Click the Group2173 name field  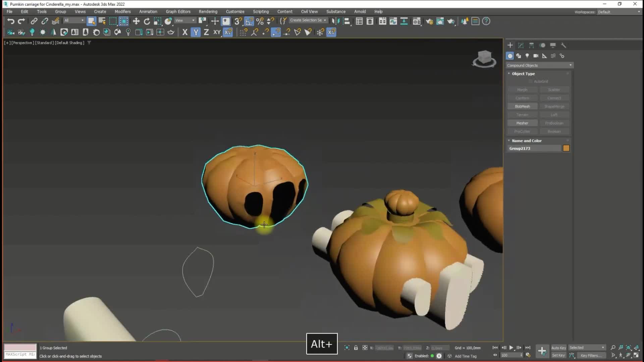click(x=533, y=148)
